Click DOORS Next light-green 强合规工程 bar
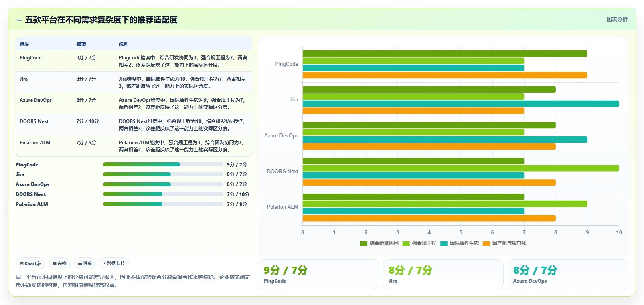The image size is (644, 305). point(460,168)
